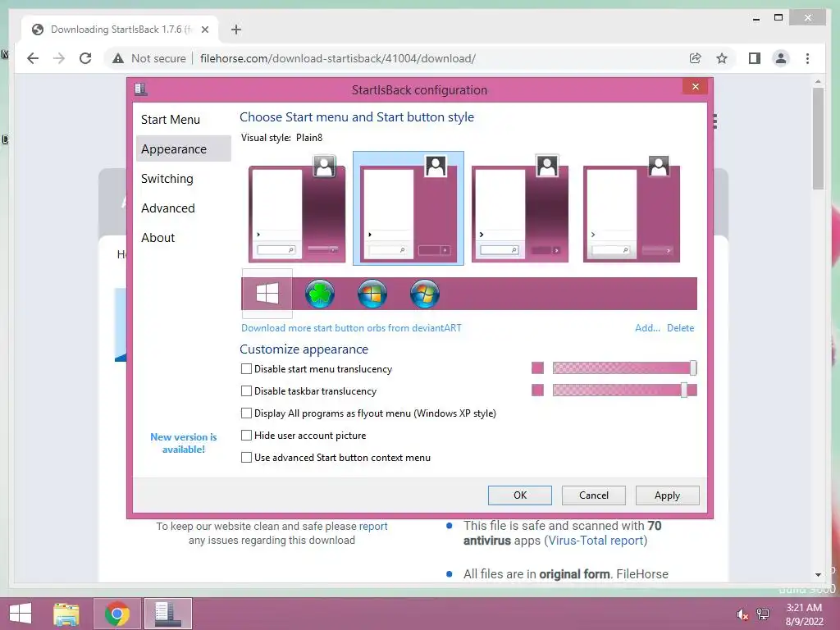
Task: Open Chrome three-dot menu
Action: [807, 58]
